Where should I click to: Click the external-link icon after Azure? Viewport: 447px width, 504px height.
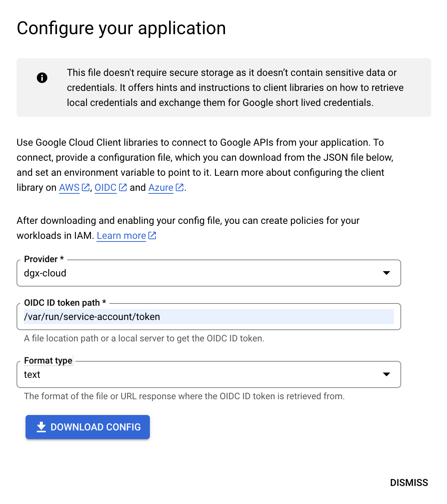pyautogui.click(x=180, y=187)
